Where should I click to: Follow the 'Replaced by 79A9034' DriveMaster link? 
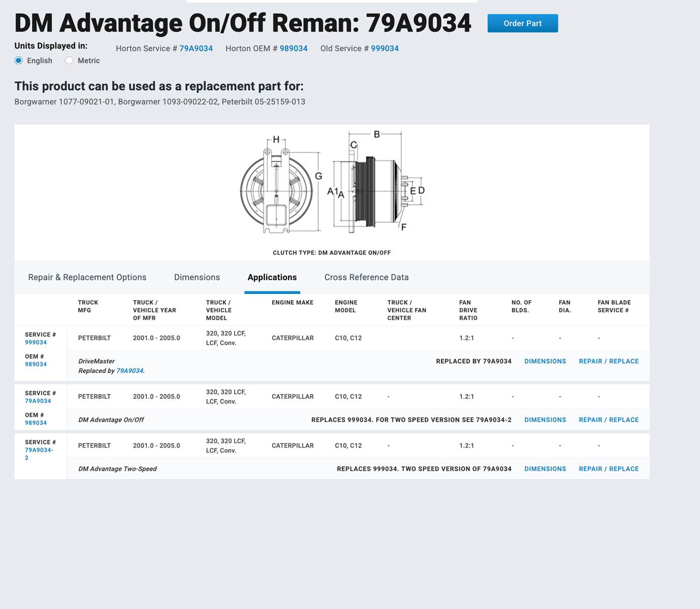coord(129,371)
